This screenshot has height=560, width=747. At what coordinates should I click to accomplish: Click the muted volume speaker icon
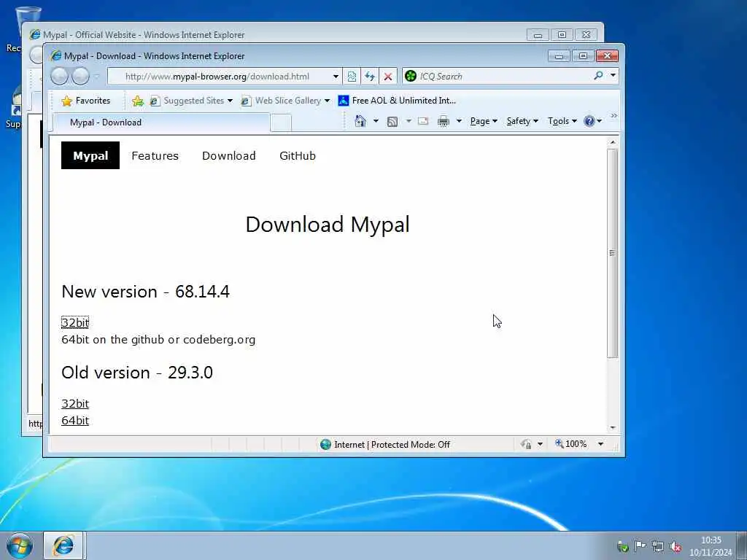pyautogui.click(x=676, y=546)
